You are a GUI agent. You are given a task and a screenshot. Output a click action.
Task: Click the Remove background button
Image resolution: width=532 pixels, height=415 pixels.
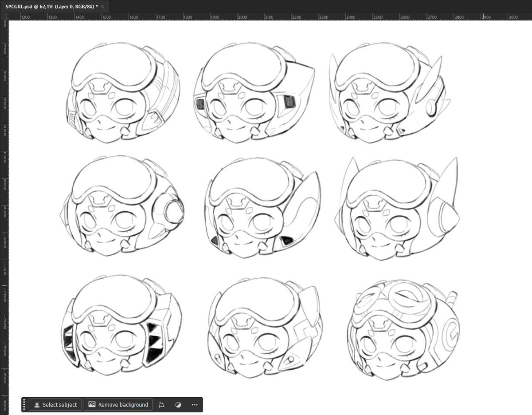[118, 405]
